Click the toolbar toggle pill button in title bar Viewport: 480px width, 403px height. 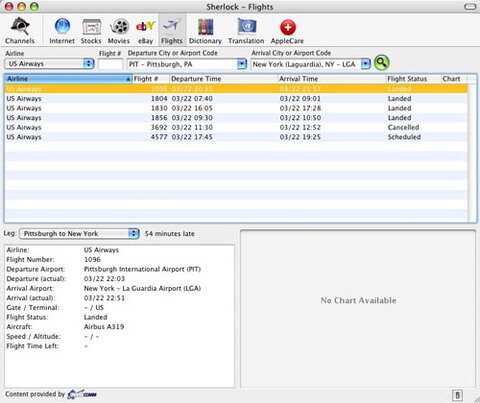point(470,7)
